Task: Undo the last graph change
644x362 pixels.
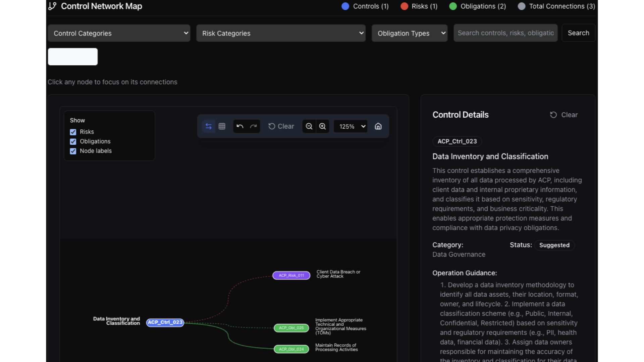Action: point(239,126)
